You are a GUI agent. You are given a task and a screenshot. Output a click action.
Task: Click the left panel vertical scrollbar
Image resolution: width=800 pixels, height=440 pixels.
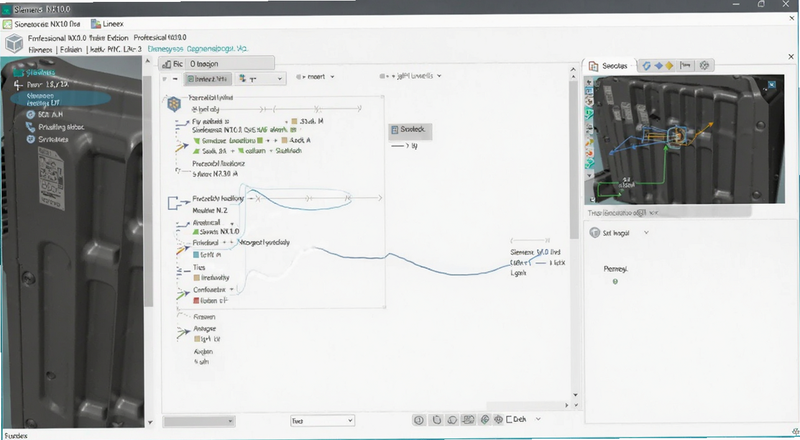click(x=148, y=191)
